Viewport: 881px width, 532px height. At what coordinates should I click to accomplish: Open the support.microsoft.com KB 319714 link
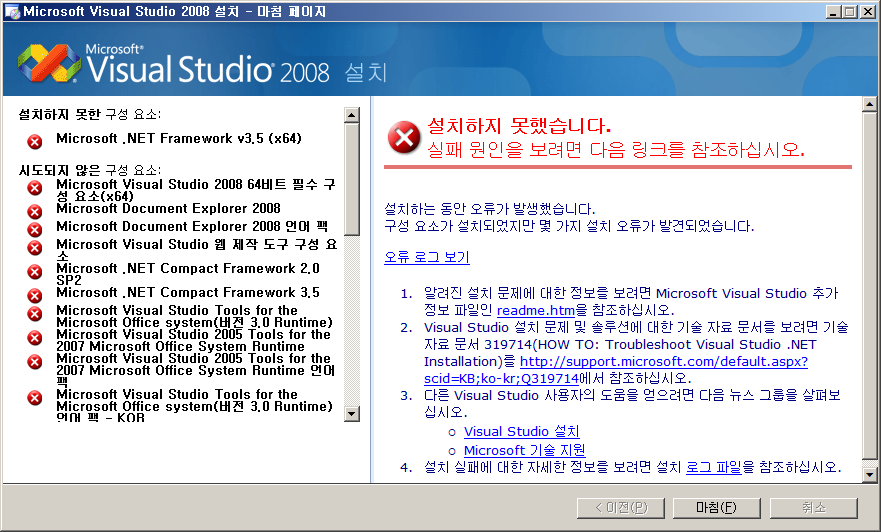pos(616,370)
